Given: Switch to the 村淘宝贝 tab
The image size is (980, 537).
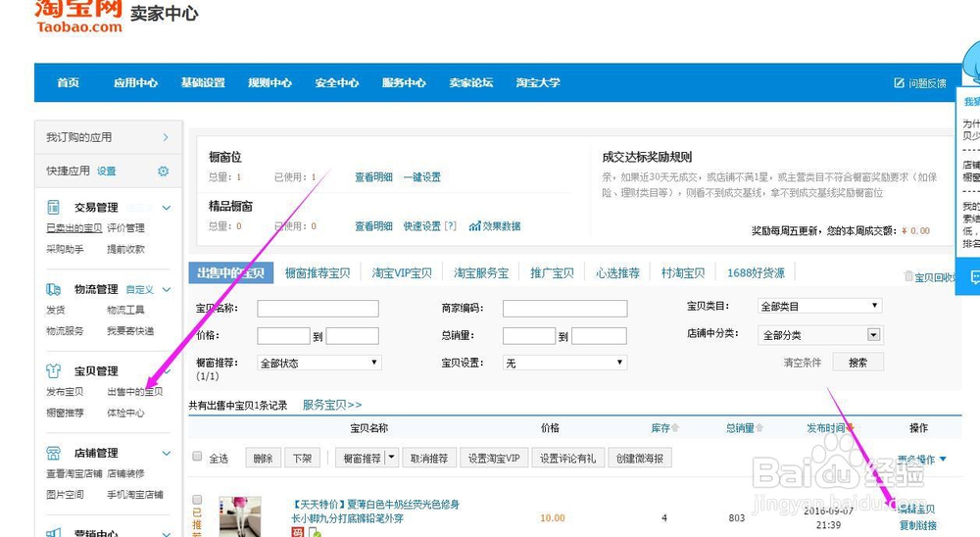Looking at the screenshot, I should click(x=683, y=273).
